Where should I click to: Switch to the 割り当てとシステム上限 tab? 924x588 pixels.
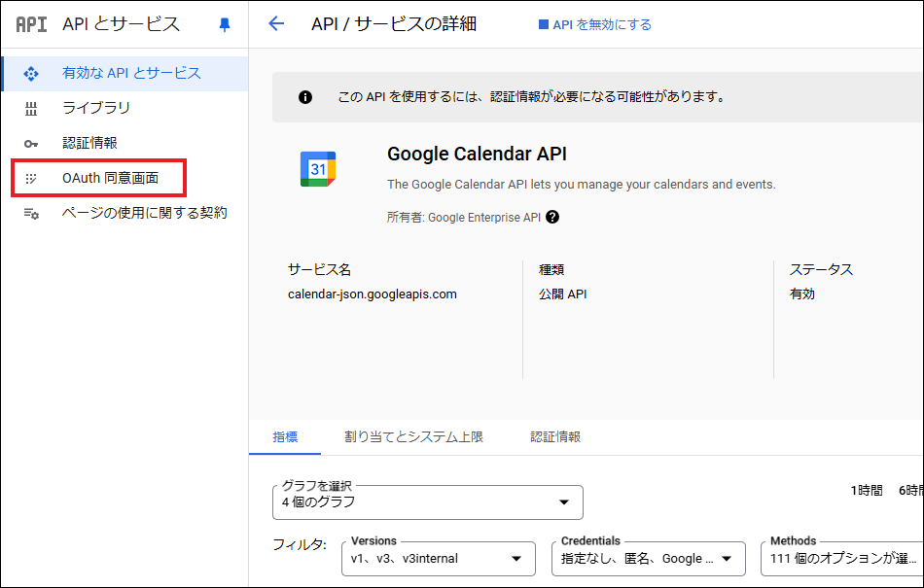point(413,437)
